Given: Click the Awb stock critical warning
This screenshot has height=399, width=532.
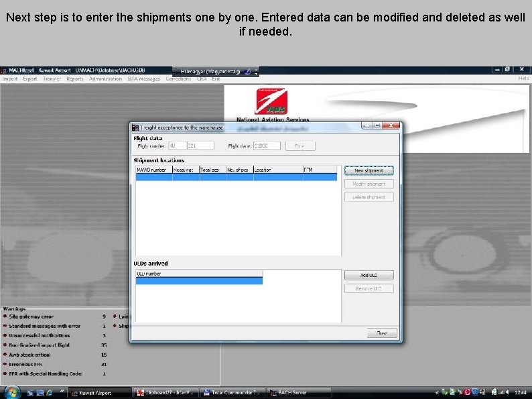Looking at the screenshot, I should click(x=29, y=355).
